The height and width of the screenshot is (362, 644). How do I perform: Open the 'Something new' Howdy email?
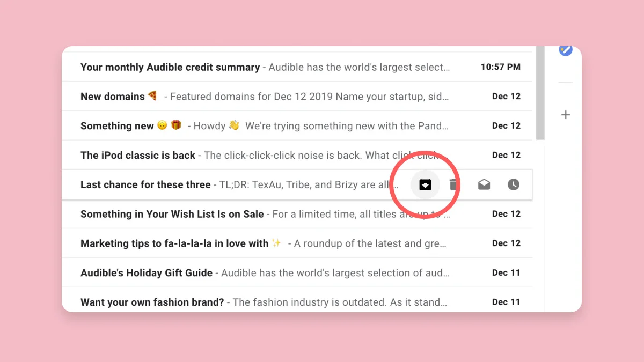117,126
